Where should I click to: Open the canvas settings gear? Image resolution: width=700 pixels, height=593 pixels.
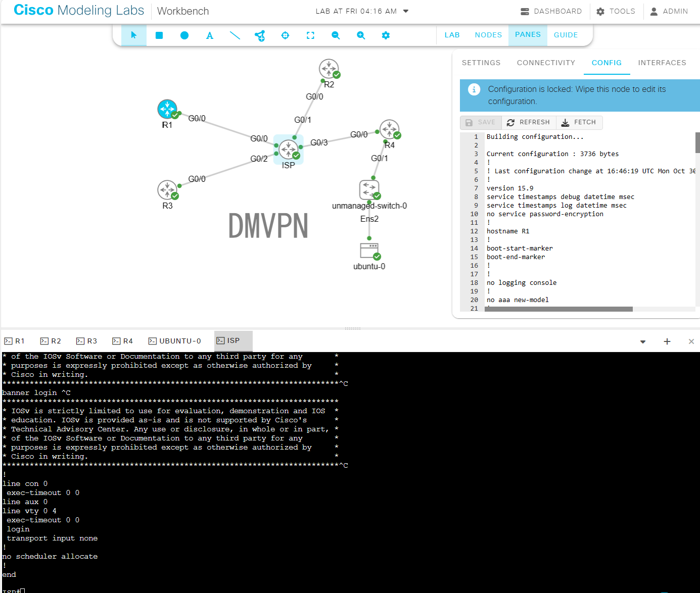(x=386, y=35)
